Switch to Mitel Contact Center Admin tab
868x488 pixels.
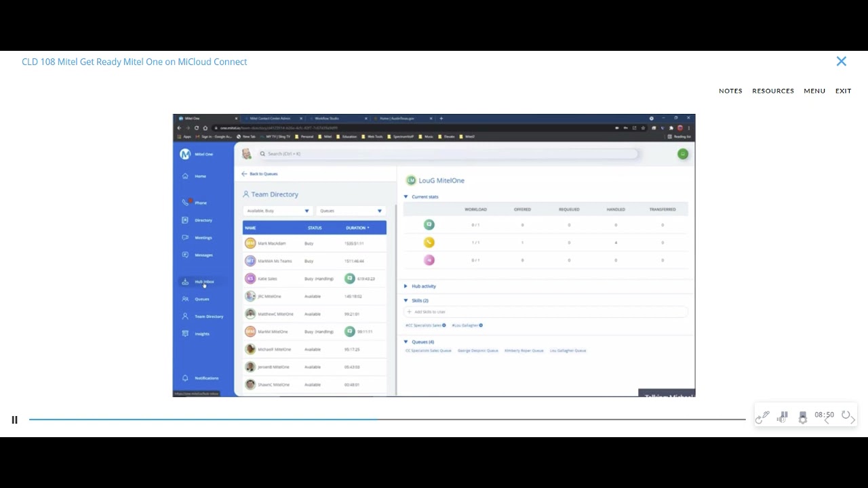pos(270,119)
